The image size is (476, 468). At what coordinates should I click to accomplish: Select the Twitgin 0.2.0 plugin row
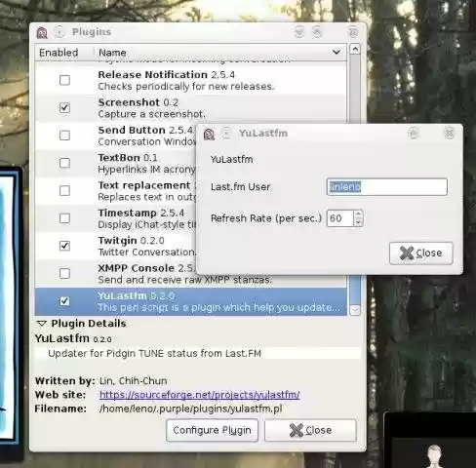pyautogui.click(x=116, y=246)
